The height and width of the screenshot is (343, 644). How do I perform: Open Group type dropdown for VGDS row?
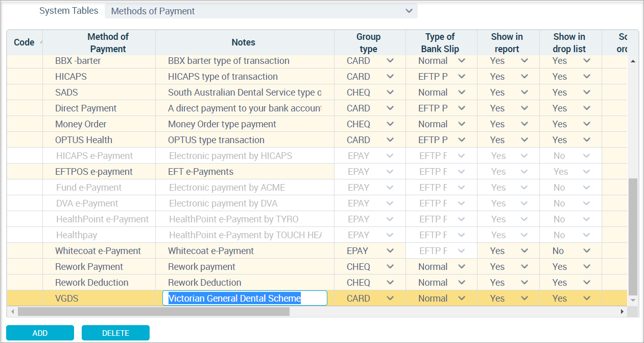coord(390,298)
